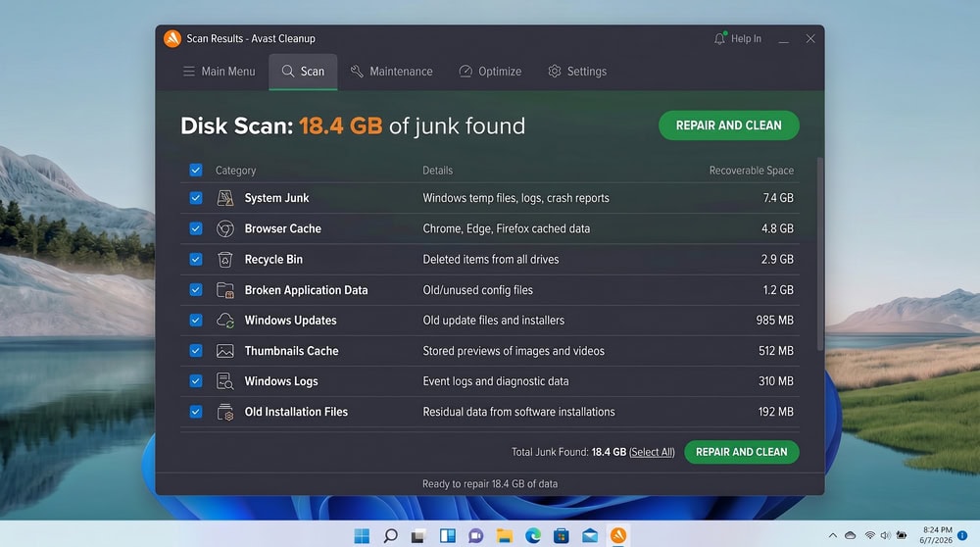Open Windows Start menu
Viewport: 980px width, 547px height.
tap(362, 536)
